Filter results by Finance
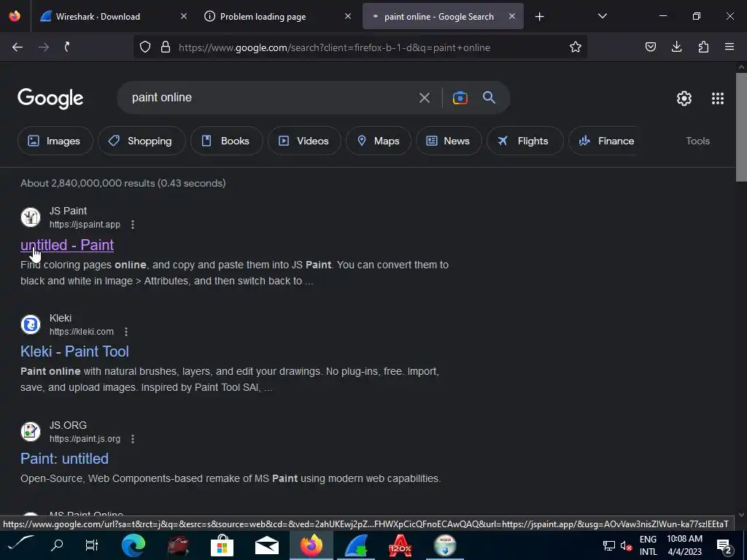The width and height of the screenshot is (747, 560). coord(603,141)
